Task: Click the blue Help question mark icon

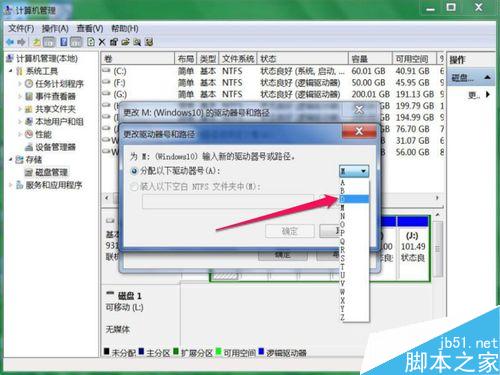Action: pos(64,42)
